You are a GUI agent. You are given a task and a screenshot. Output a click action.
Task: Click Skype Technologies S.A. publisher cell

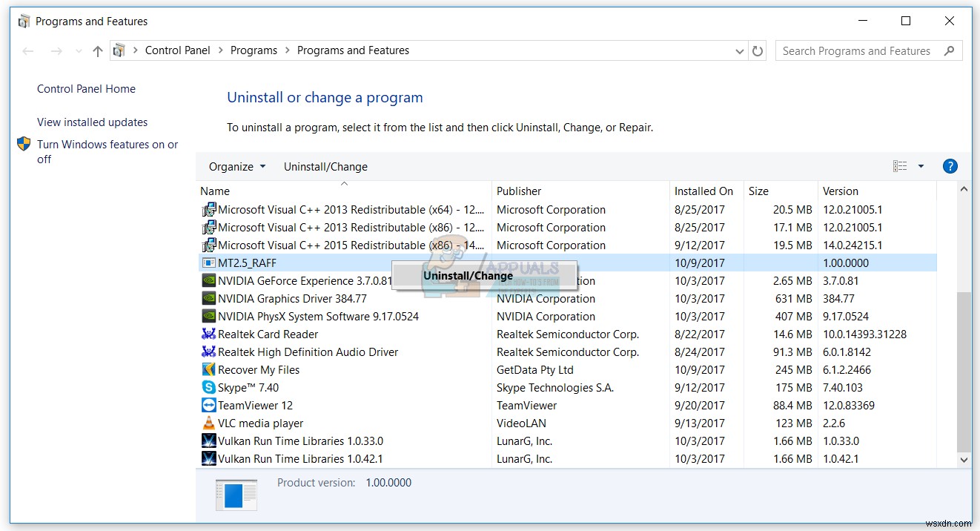555,388
